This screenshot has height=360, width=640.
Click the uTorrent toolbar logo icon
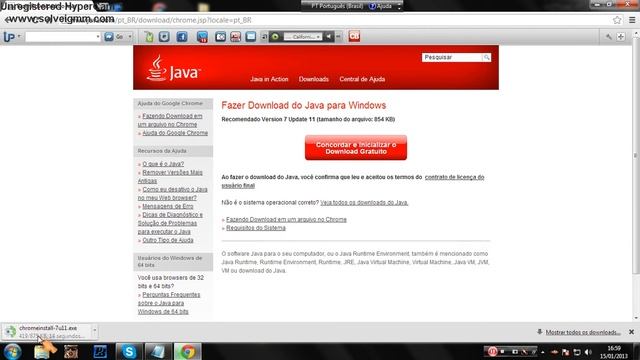[x=9, y=37]
